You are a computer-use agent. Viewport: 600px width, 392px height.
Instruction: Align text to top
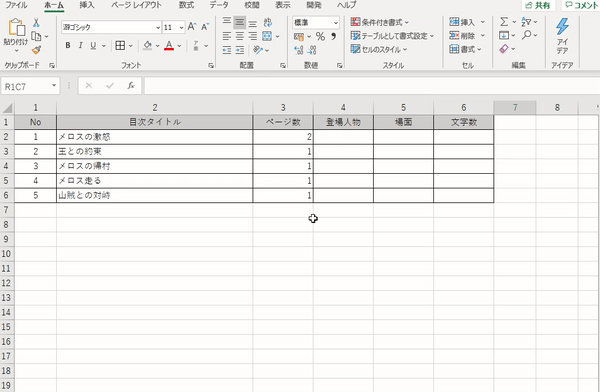(227, 22)
